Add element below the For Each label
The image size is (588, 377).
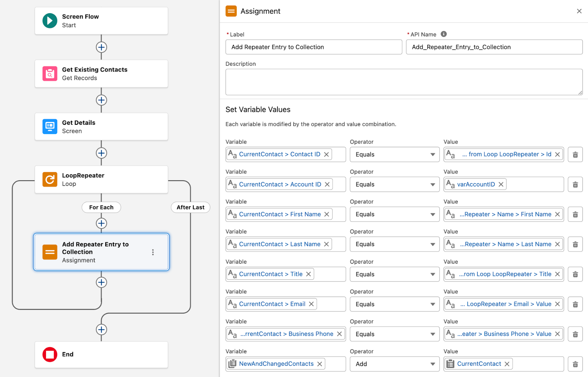tap(101, 223)
